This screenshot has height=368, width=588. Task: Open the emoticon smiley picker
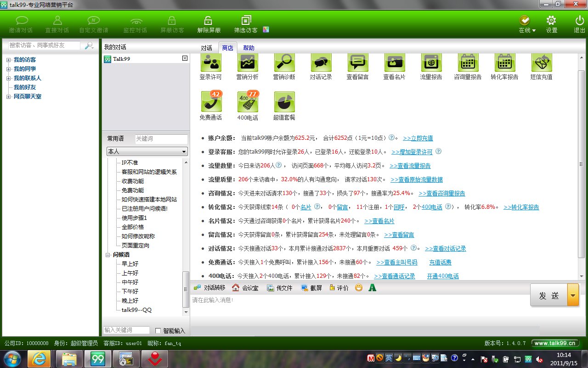coord(359,287)
